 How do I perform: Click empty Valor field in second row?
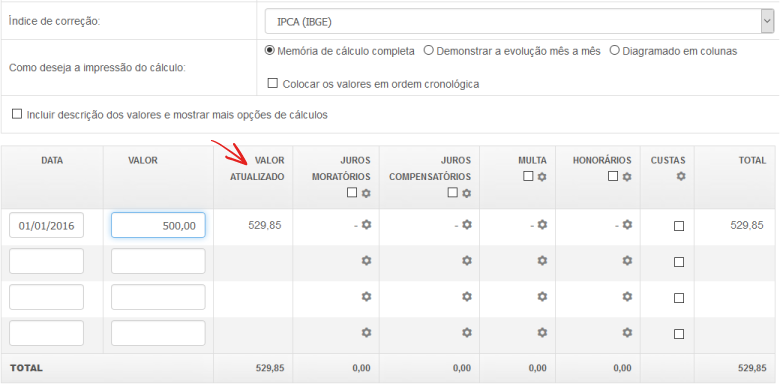158,261
